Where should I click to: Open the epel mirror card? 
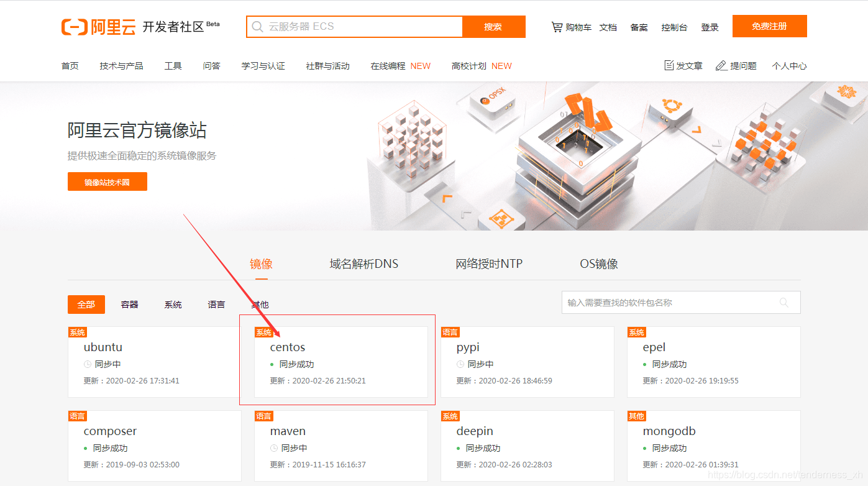click(714, 362)
